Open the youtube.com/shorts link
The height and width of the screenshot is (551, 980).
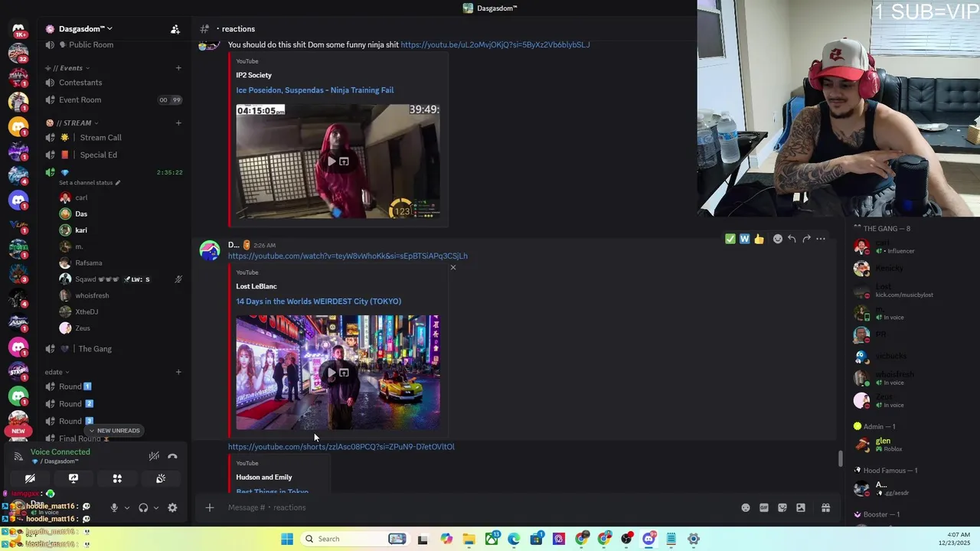(341, 447)
